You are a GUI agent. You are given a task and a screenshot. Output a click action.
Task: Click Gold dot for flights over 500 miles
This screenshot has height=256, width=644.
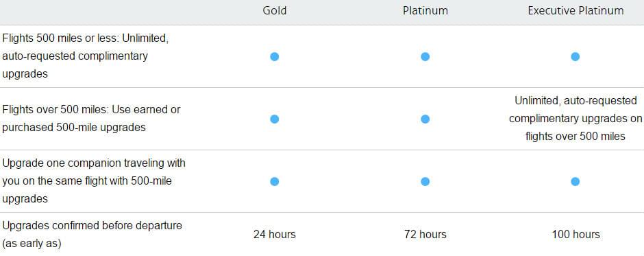[x=274, y=119]
